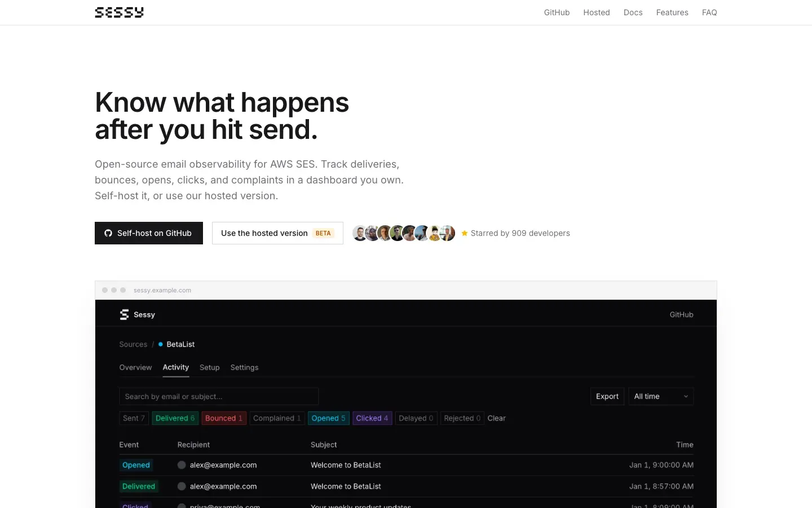Click avatar in the Delivered alex@example.com row
812x508 pixels.
click(x=182, y=487)
